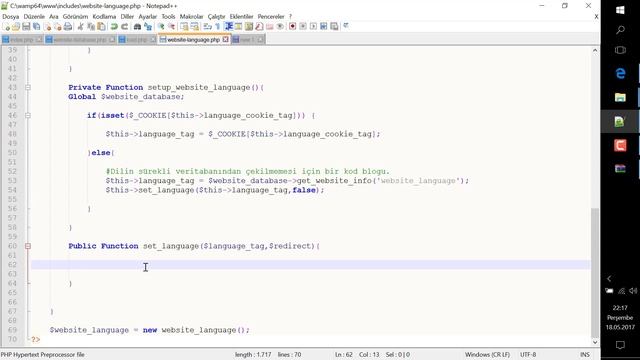The width and height of the screenshot is (640, 360).
Task: Copy selection using the toolbar icon
Action: [x=91, y=27]
